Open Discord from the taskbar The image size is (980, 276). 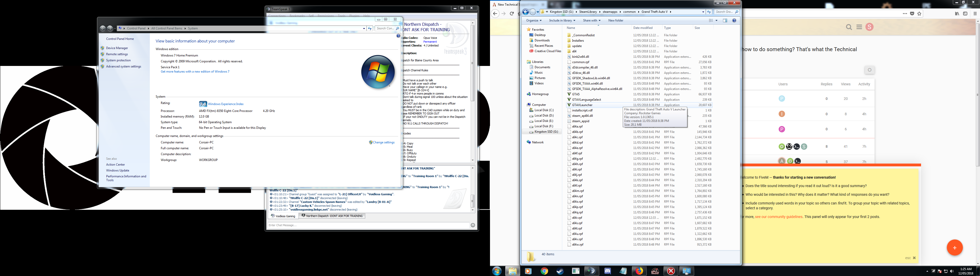pyautogui.click(x=608, y=271)
